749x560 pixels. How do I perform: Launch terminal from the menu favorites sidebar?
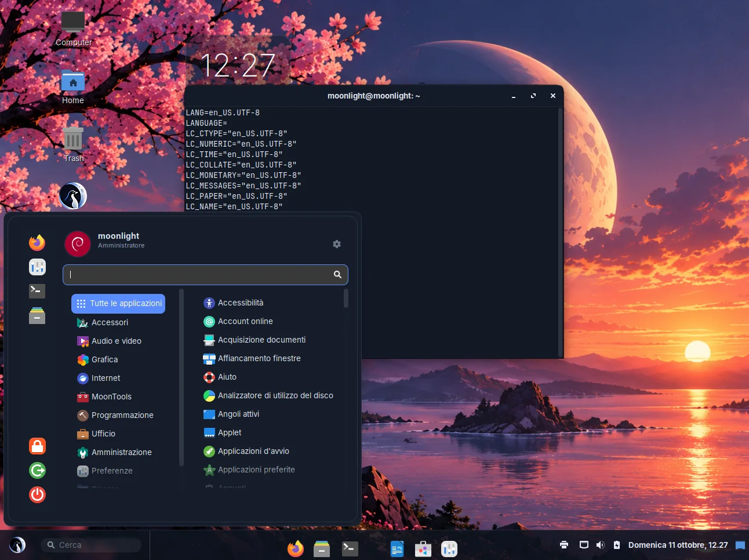coord(37,290)
